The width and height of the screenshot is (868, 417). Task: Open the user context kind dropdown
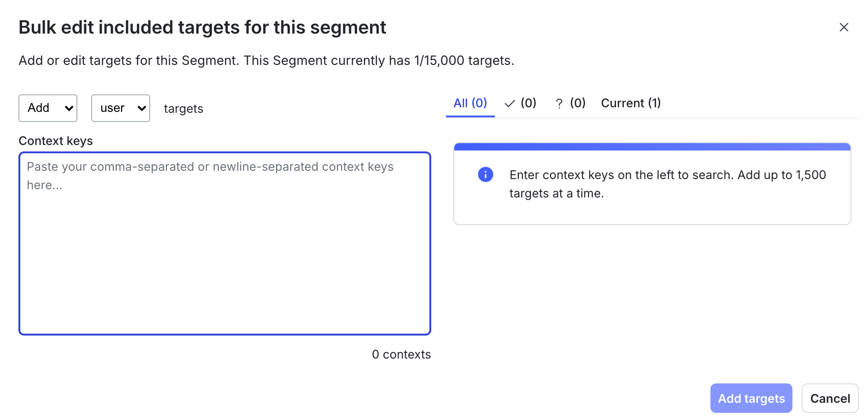[120, 108]
